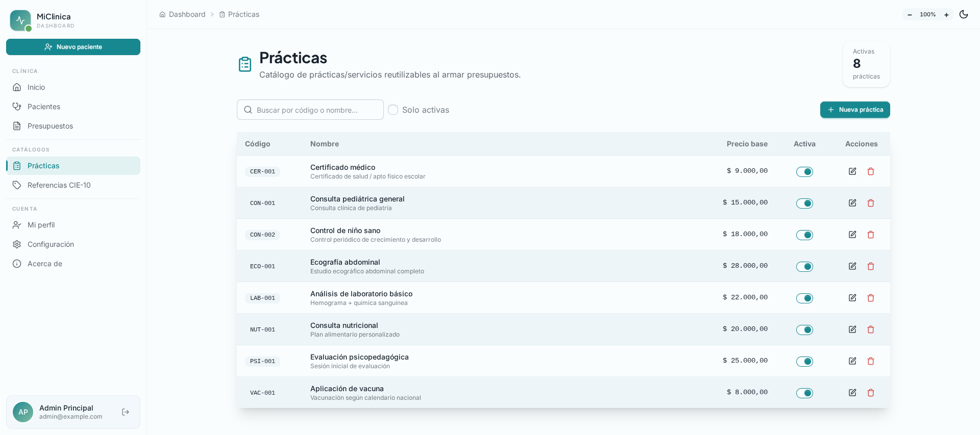The image size is (980, 435).
Task: Edit the Ecografía abdominal practice
Action: pyautogui.click(x=852, y=266)
